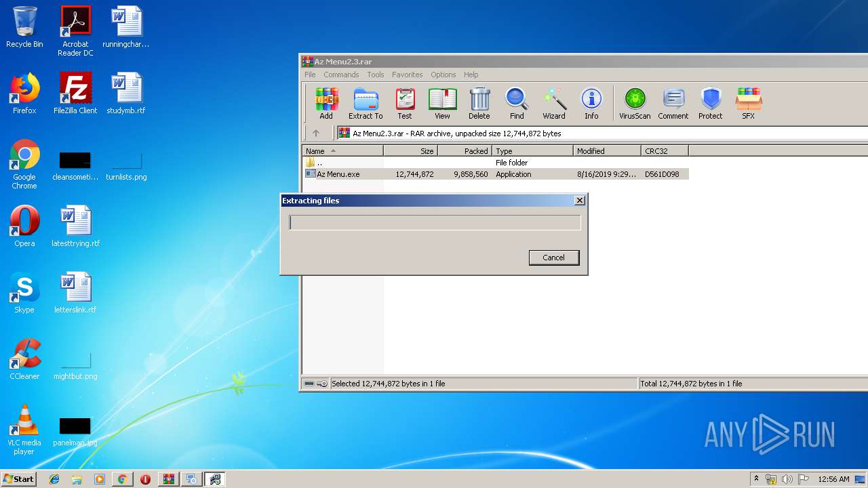Select Skype desktop shortcut
This screenshot has width=868, height=488.
click(24, 293)
